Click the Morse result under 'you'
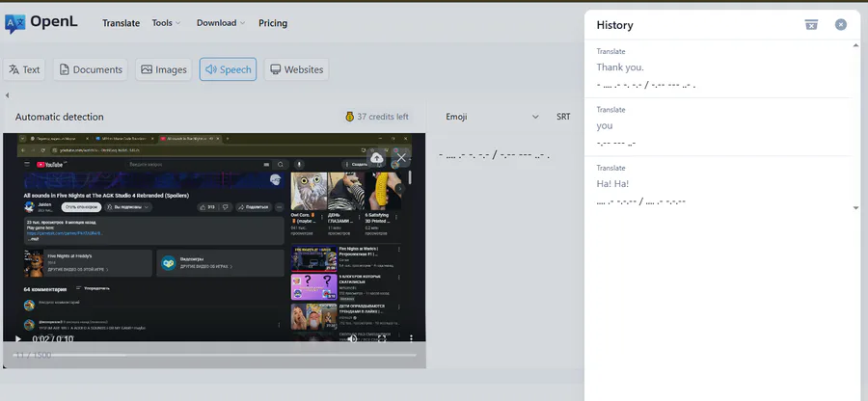 pos(616,144)
